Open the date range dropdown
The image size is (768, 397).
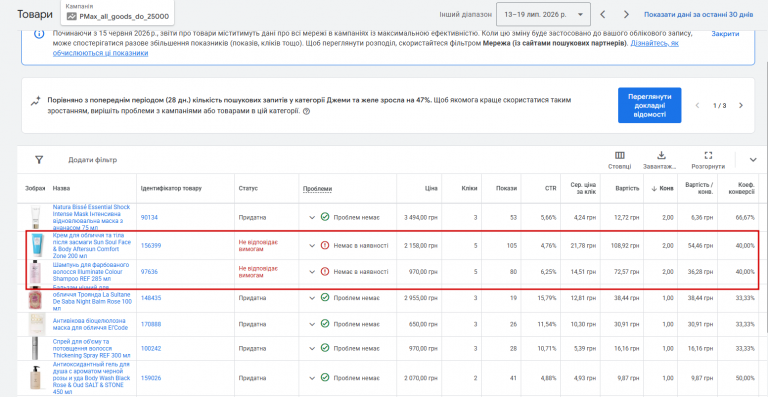coord(543,15)
